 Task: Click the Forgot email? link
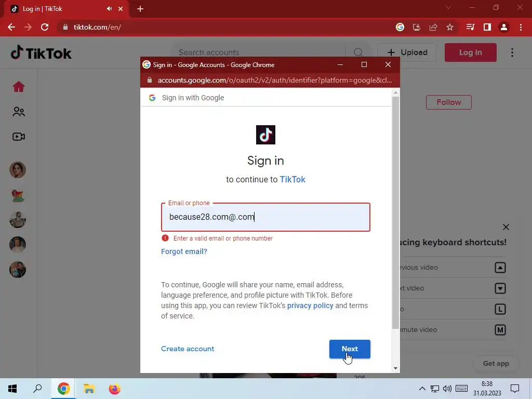click(x=184, y=251)
